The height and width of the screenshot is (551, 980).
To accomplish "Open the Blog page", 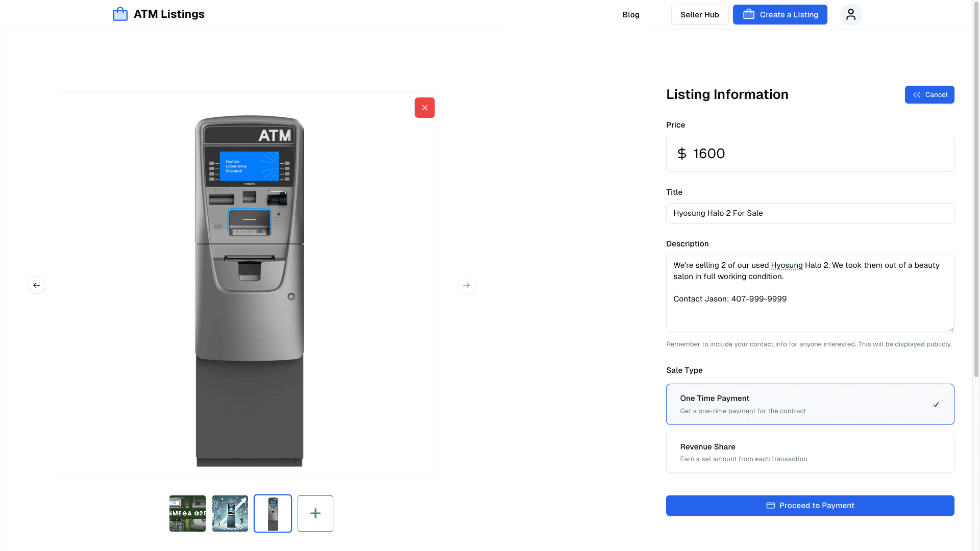I will point(631,15).
